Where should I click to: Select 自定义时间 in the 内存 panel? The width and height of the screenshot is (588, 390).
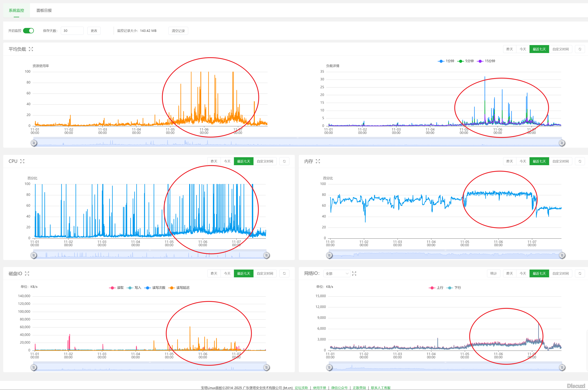click(x=560, y=161)
